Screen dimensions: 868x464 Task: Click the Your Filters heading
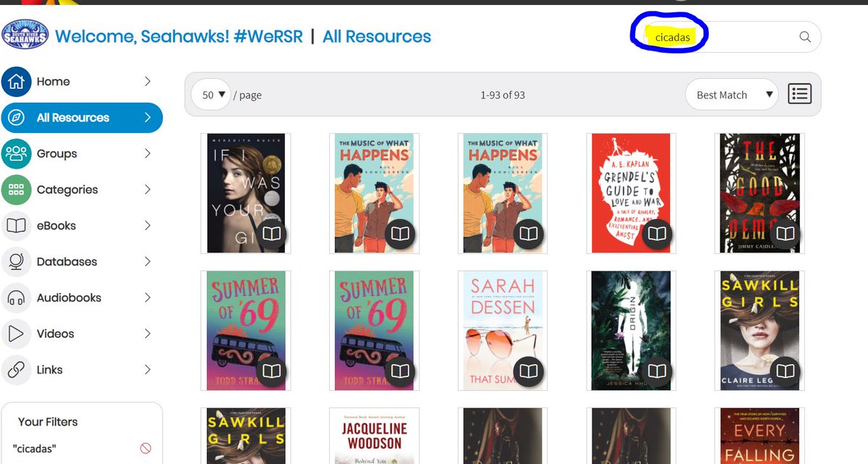pos(48,422)
